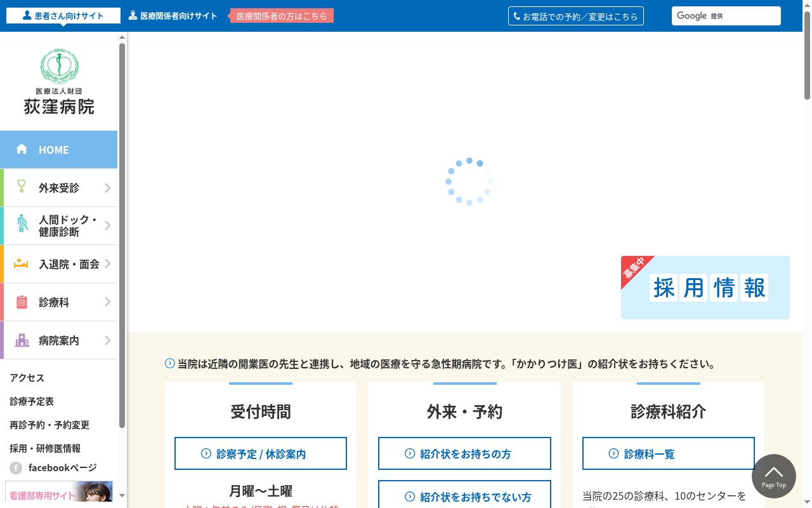Screen dimensions: 812x508
Task: Click the sidebar scroll-down arrow
Action: tap(122, 495)
